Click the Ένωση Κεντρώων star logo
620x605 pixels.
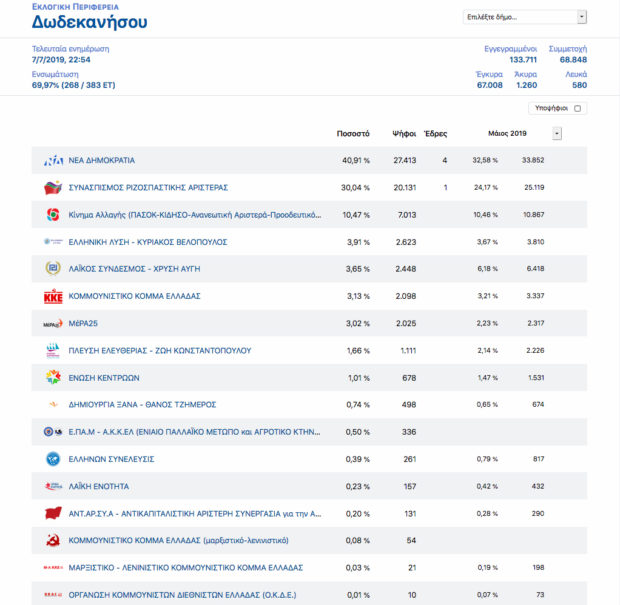pyautogui.click(x=53, y=377)
